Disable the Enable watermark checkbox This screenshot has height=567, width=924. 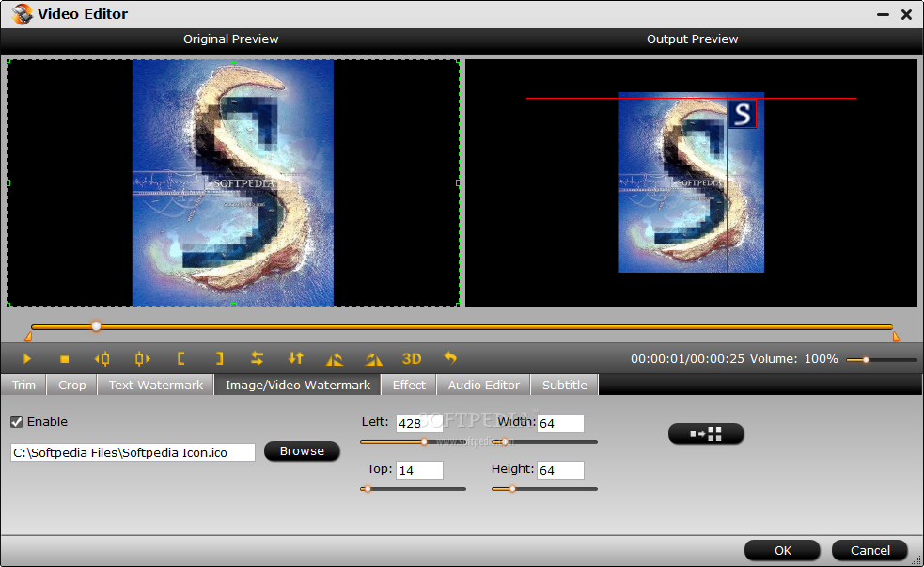click(17, 421)
